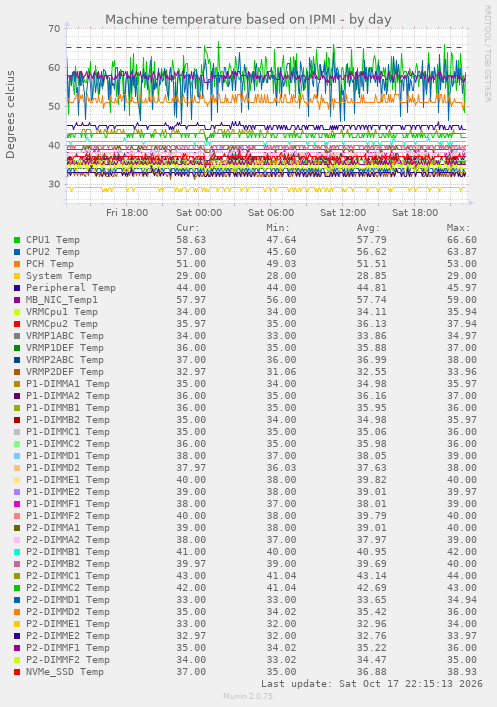Click the CPU2 Temp blue legend swatch
The image size is (497, 707).
(x=17, y=252)
